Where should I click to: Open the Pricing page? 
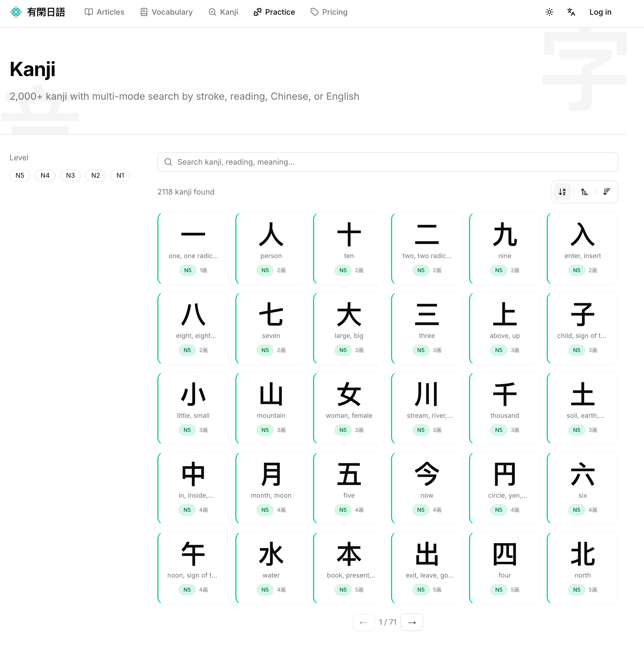329,12
